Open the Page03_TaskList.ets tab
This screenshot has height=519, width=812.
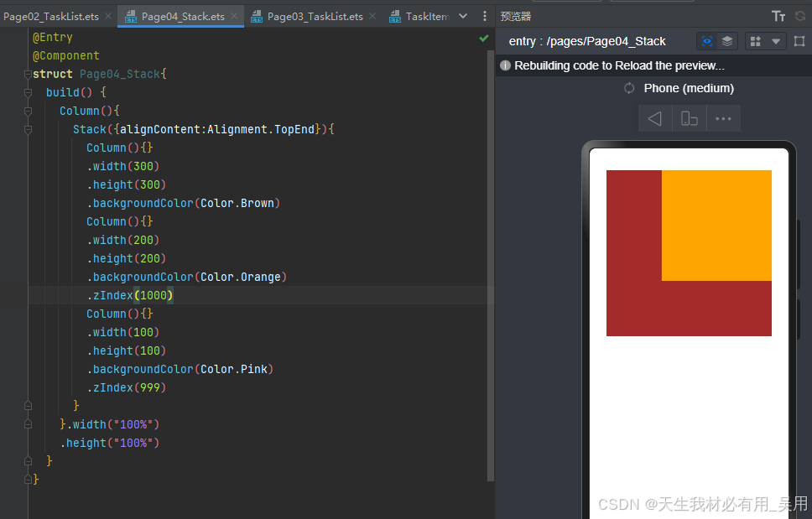[x=315, y=17]
